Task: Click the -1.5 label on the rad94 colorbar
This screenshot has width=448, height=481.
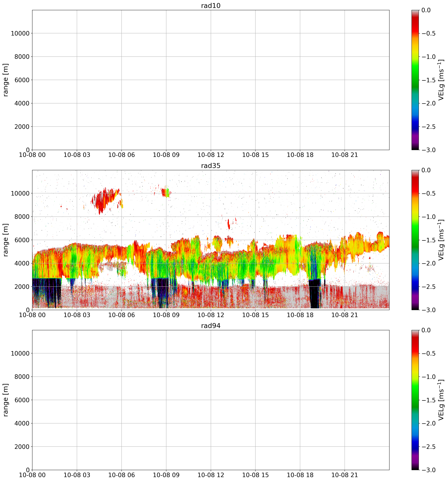Action: point(428,400)
